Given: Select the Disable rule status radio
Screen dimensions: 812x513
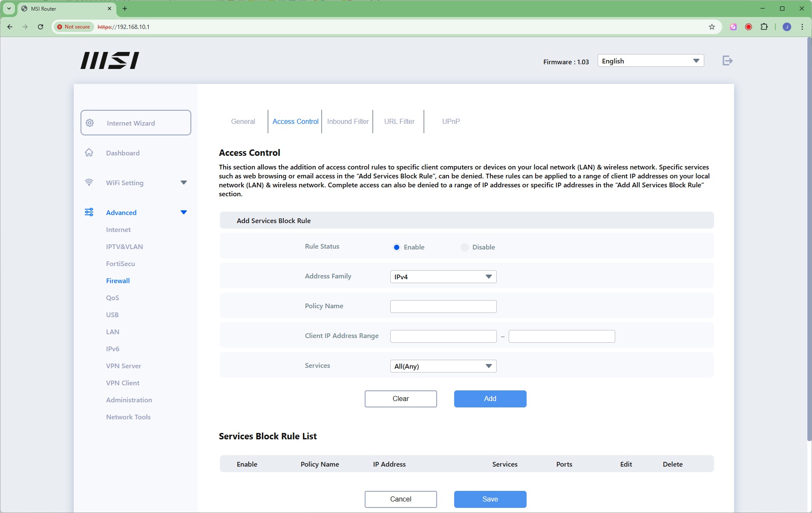Looking at the screenshot, I should tap(465, 247).
